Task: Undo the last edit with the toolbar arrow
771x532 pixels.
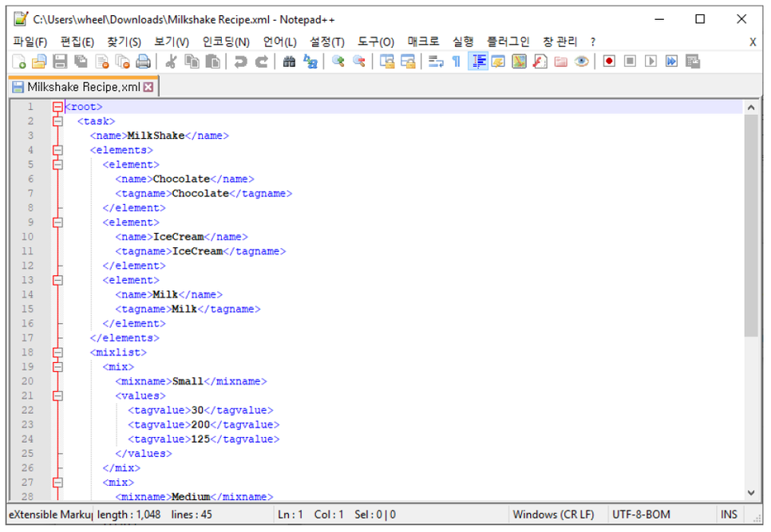Action: click(x=240, y=61)
